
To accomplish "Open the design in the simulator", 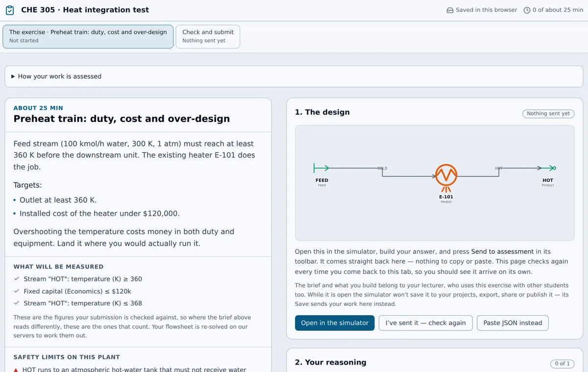I will [x=335, y=323].
